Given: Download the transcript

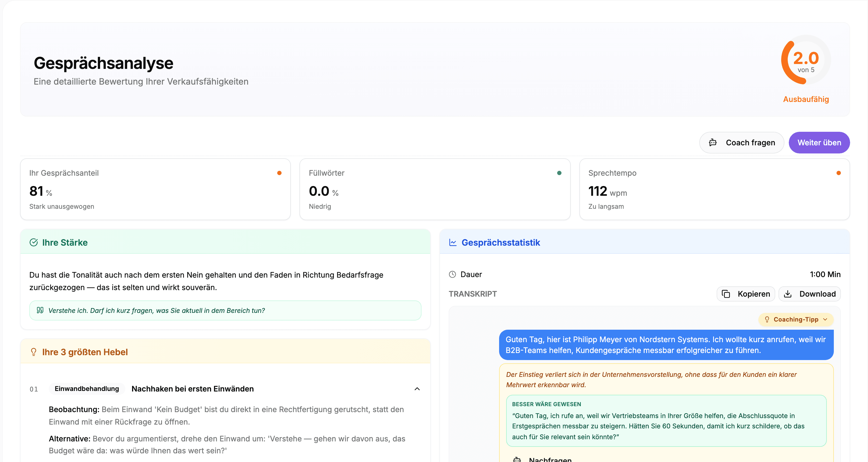Looking at the screenshot, I should click(x=809, y=294).
